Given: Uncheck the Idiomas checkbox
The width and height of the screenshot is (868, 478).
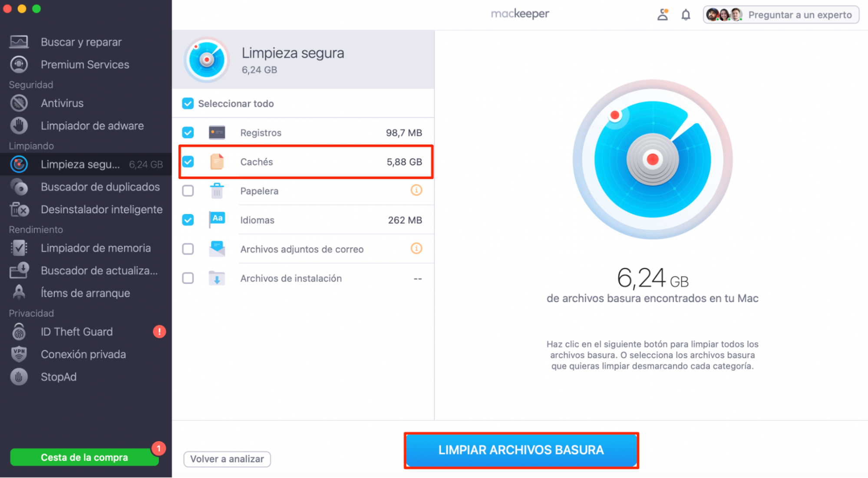Looking at the screenshot, I should click(188, 220).
